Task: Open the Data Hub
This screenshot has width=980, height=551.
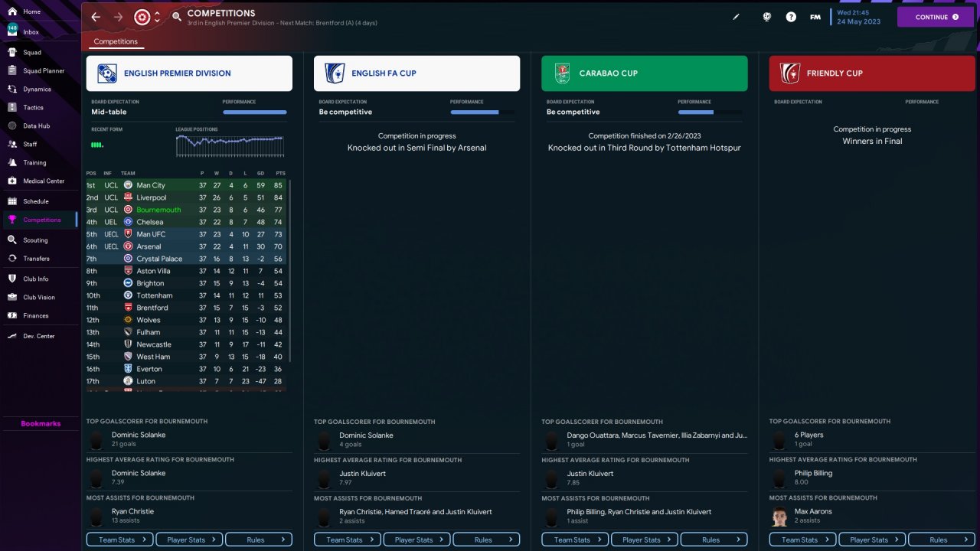Action: [36, 126]
